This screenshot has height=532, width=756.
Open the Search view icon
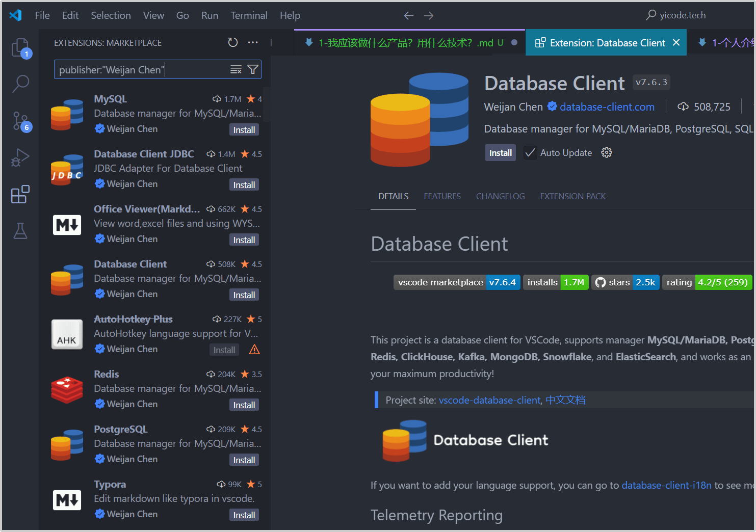[x=20, y=84]
